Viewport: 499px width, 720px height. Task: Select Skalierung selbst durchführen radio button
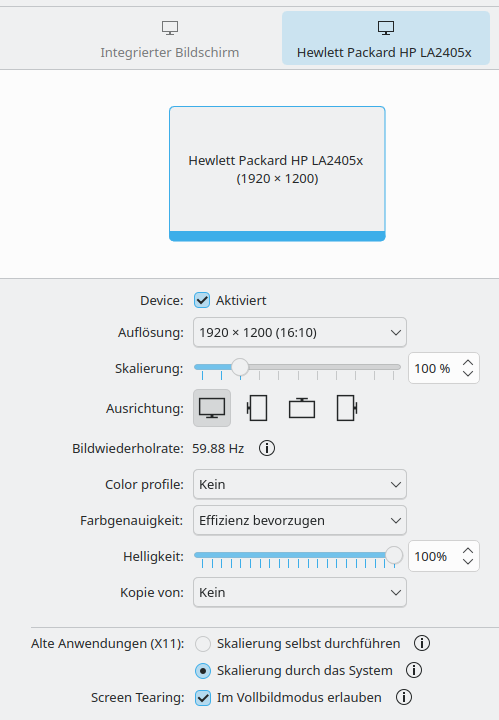[202, 644]
